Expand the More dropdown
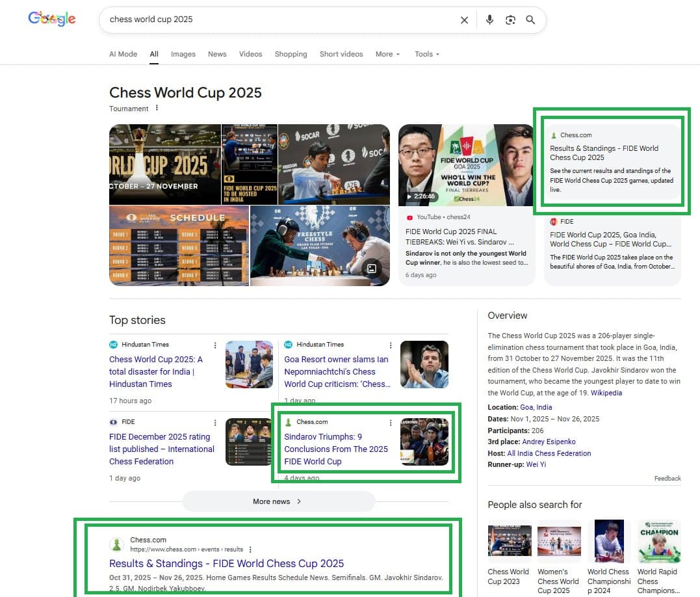The height and width of the screenshot is (597, 700). click(387, 54)
